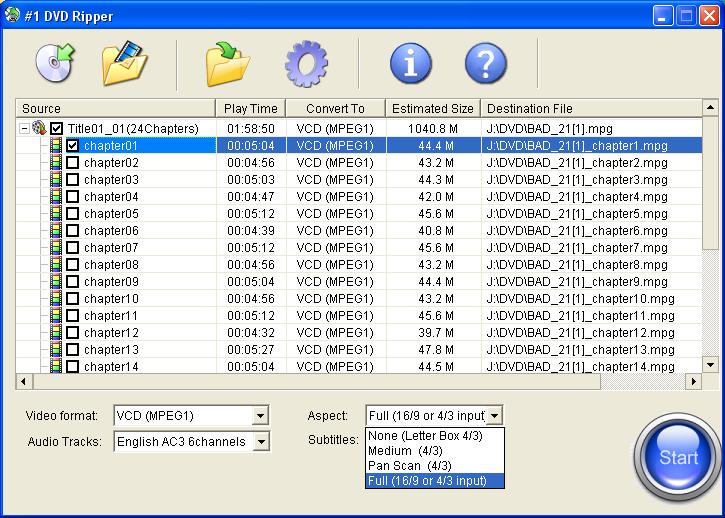725x518 pixels.
Task: Click the film strip icon for chapter11
Action: (x=55, y=315)
